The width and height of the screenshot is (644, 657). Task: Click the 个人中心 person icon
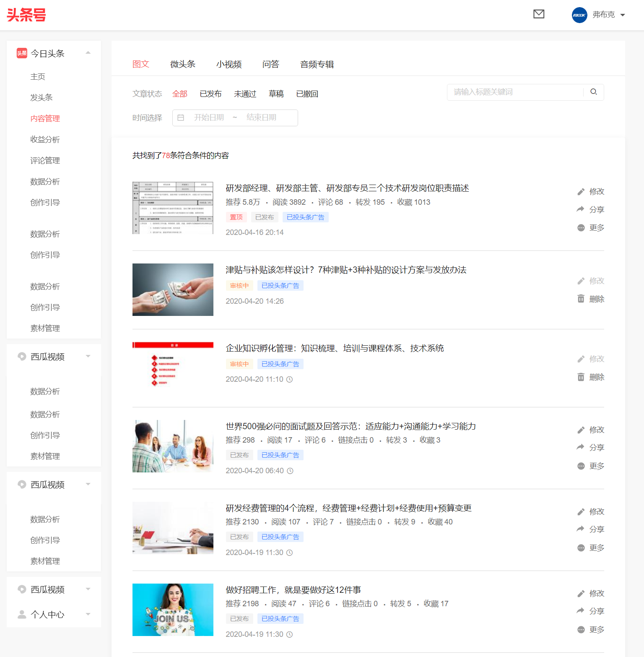pyautogui.click(x=22, y=614)
